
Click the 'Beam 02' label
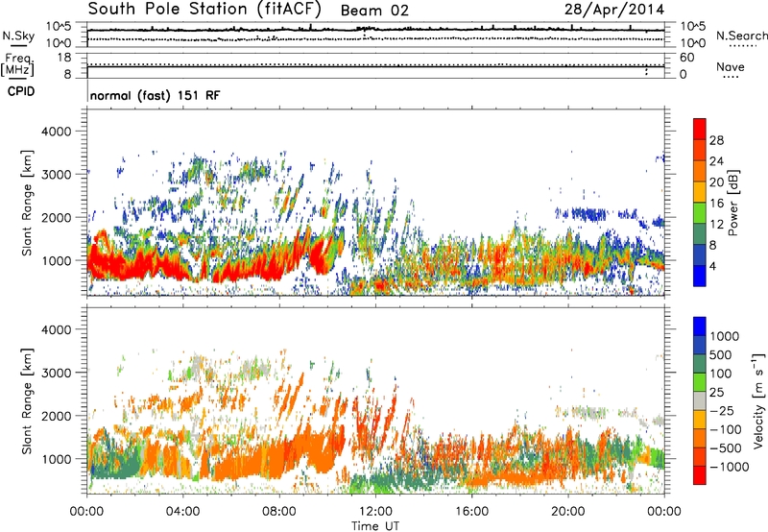pyautogui.click(x=374, y=11)
